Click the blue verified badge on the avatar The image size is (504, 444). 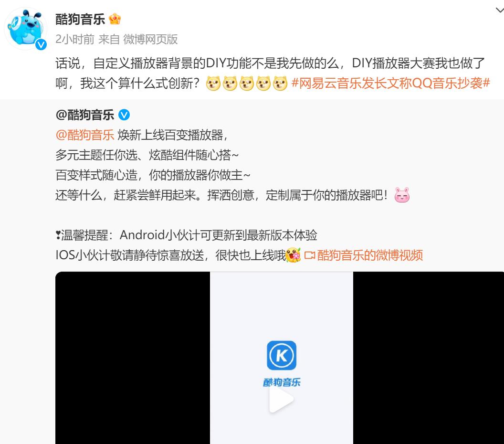pos(41,44)
